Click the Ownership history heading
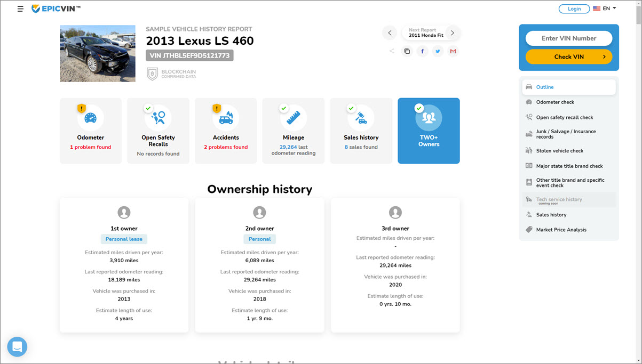The height and width of the screenshot is (364, 642). tap(260, 189)
